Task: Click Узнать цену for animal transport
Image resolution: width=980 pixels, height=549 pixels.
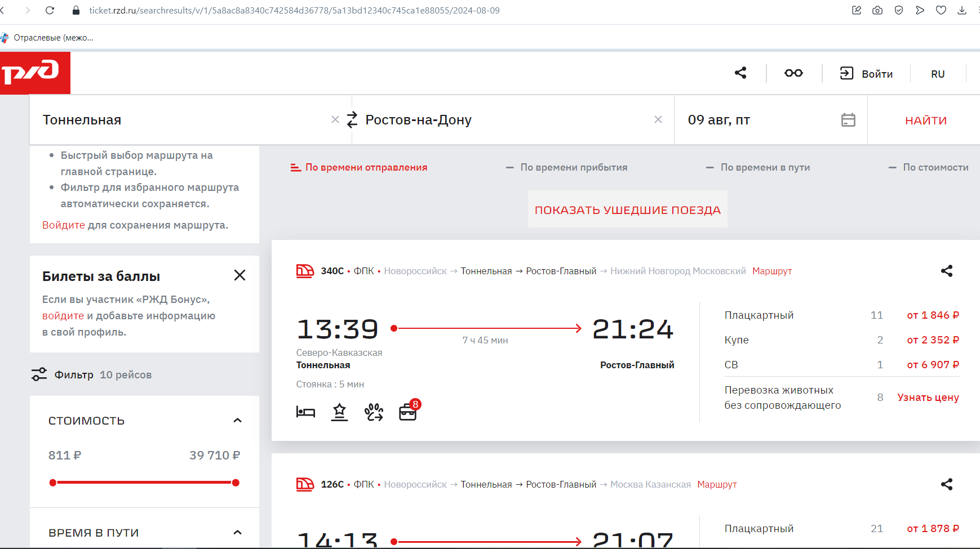Action: pyautogui.click(x=928, y=398)
